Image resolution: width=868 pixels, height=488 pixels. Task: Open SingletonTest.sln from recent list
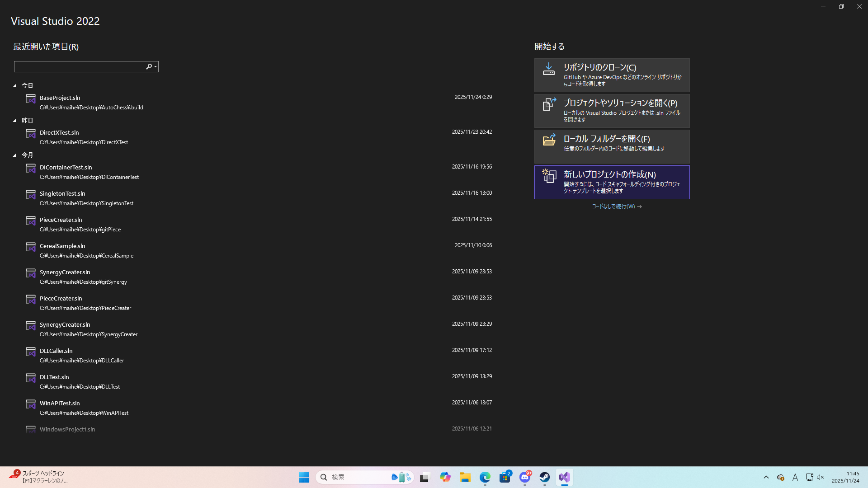62,193
